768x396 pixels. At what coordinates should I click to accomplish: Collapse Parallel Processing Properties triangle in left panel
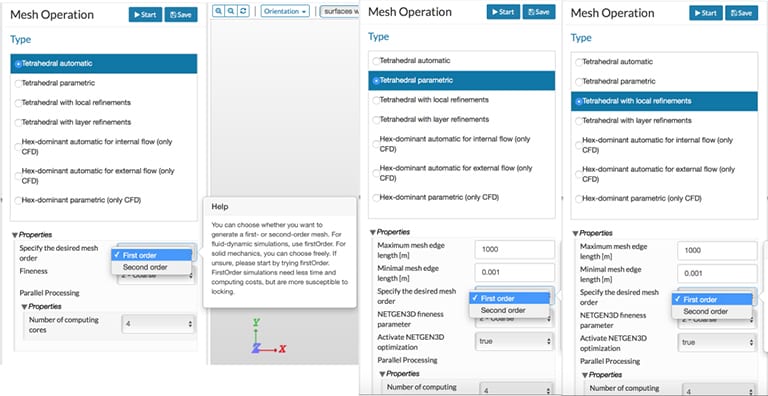point(24,306)
